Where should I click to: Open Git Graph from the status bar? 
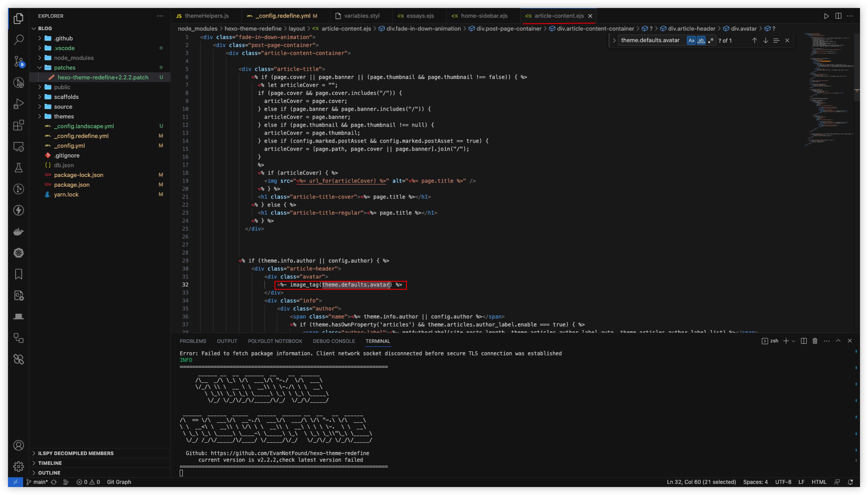[x=119, y=482]
